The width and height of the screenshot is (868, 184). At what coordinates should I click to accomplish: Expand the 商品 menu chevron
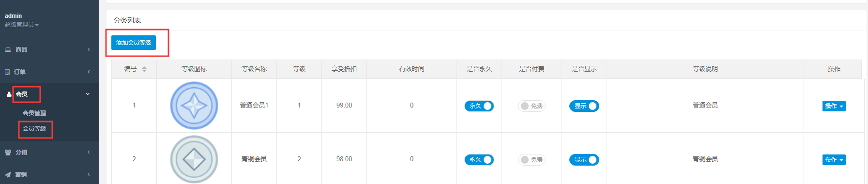(89, 50)
